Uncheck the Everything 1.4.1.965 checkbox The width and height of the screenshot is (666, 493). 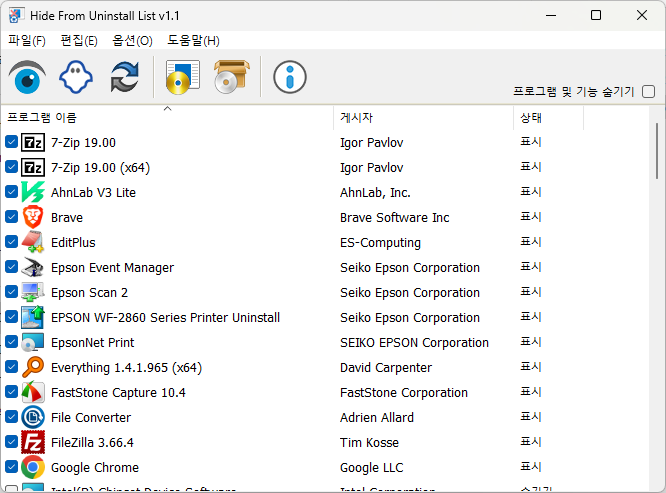coord(11,367)
